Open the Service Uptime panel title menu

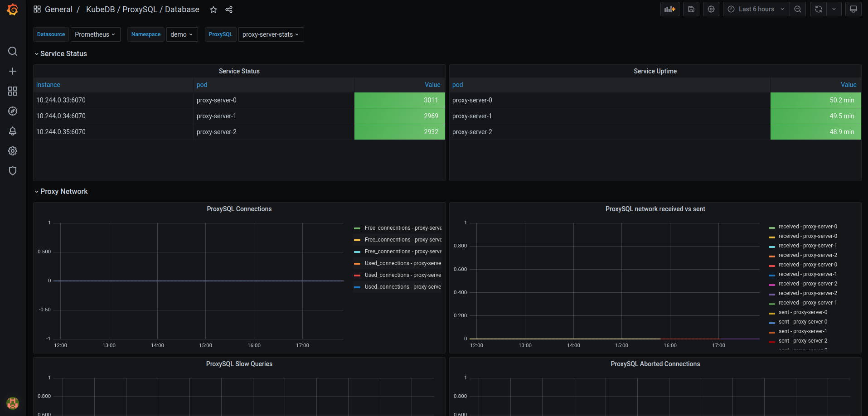coord(655,71)
